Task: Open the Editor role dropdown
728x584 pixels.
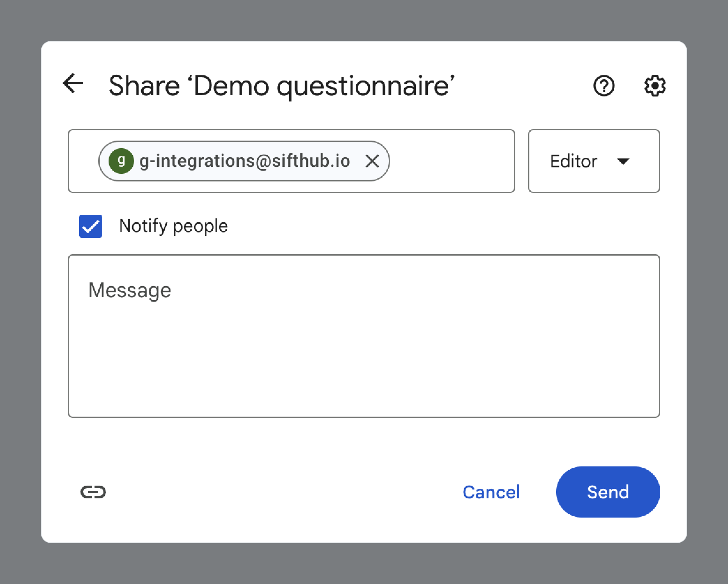Action: [594, 161]
